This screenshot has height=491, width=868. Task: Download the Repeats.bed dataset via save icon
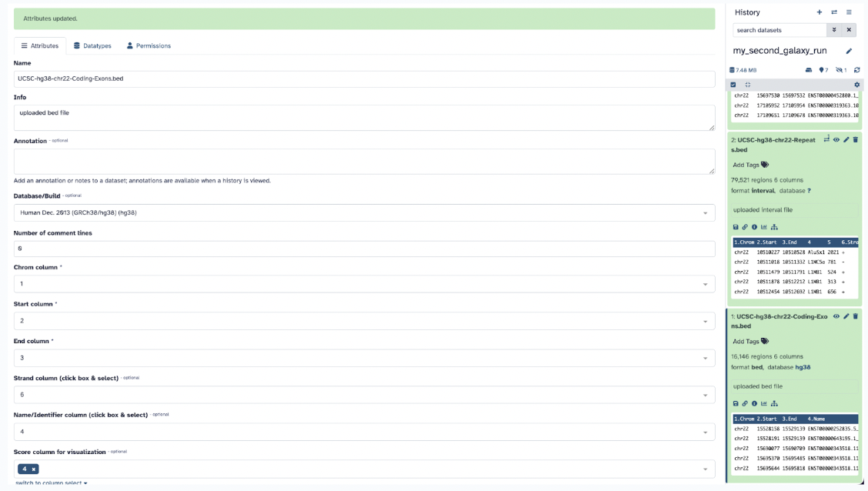click(736, 227)
